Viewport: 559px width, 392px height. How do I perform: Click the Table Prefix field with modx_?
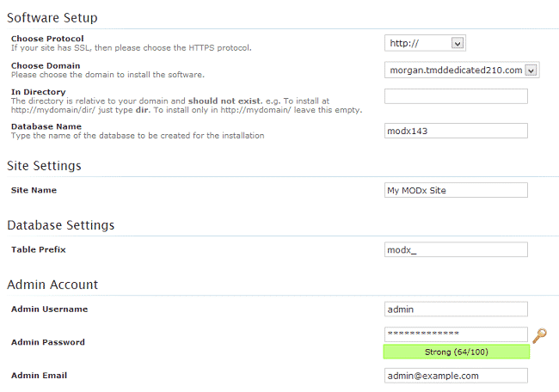(x=456, y=250)
